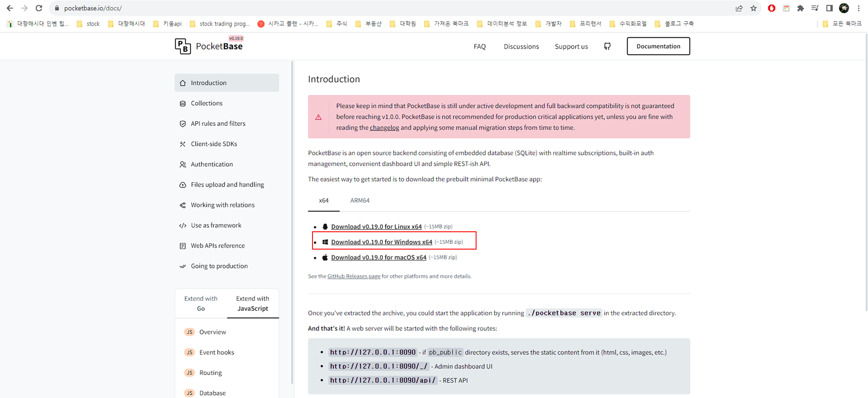Open Working with relations page
The image size is (868, 398).
[x=227, y=205]
